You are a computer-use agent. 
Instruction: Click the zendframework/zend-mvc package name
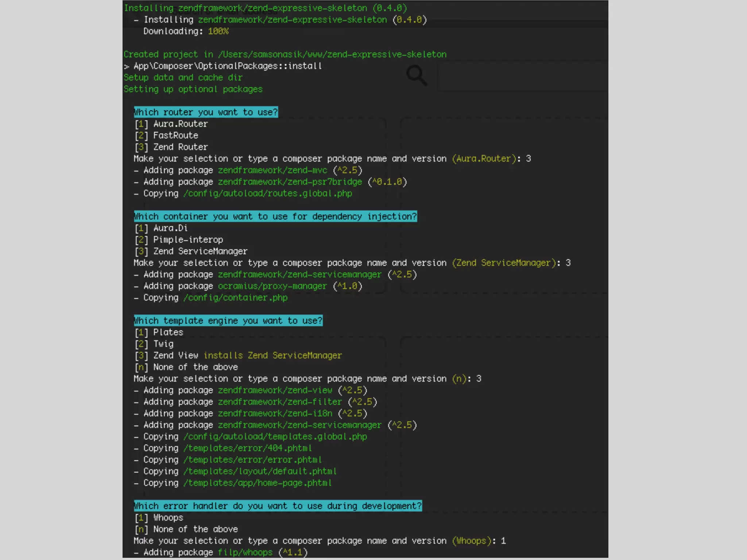[x=272, y=170]
